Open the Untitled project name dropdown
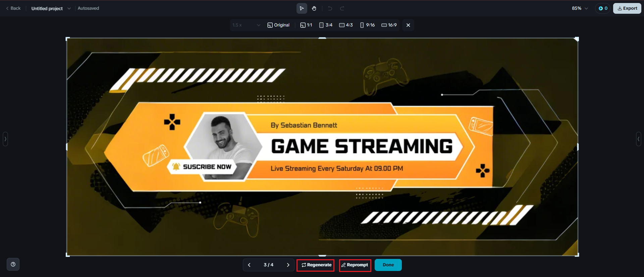 click(51, 8)
